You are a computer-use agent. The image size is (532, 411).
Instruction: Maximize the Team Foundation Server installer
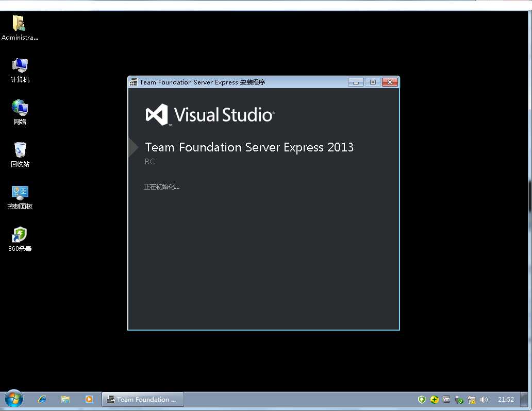[x=373, y=82]
